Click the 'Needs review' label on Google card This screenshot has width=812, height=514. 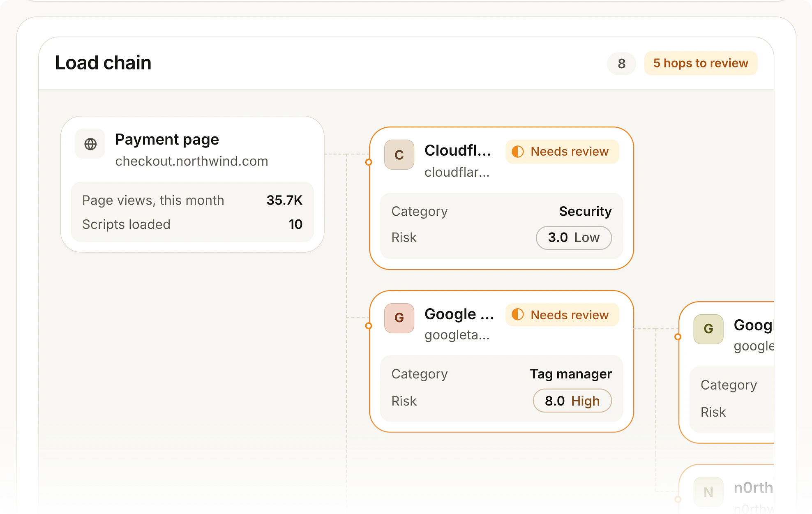(570, 315)
